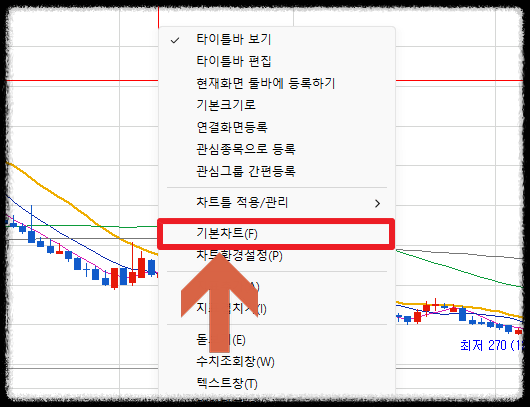Open 차트환경설정(P) settings entry

[276, 256]
